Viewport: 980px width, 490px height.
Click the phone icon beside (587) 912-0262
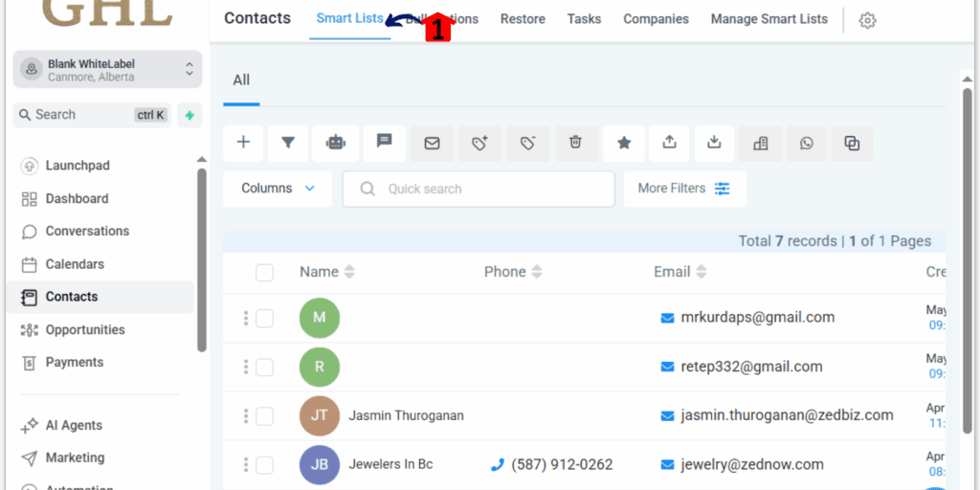(x=498, y=465)
